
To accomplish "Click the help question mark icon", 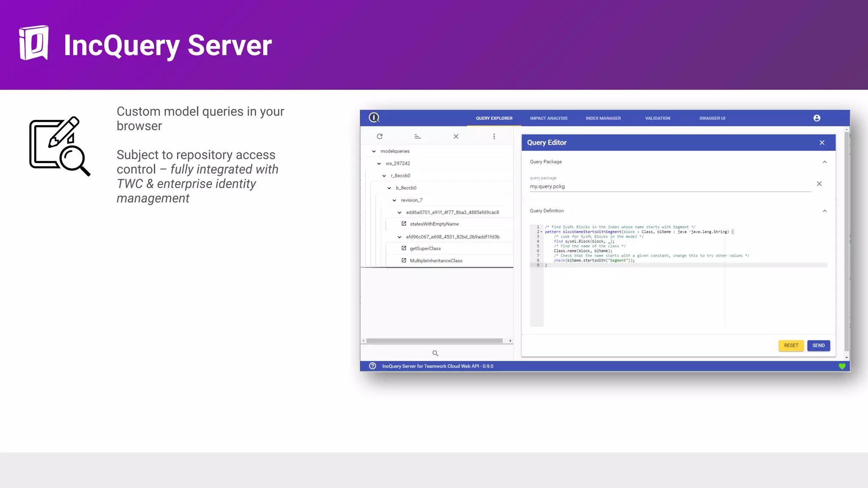I will pyautogui.click(x=373, y=366).
